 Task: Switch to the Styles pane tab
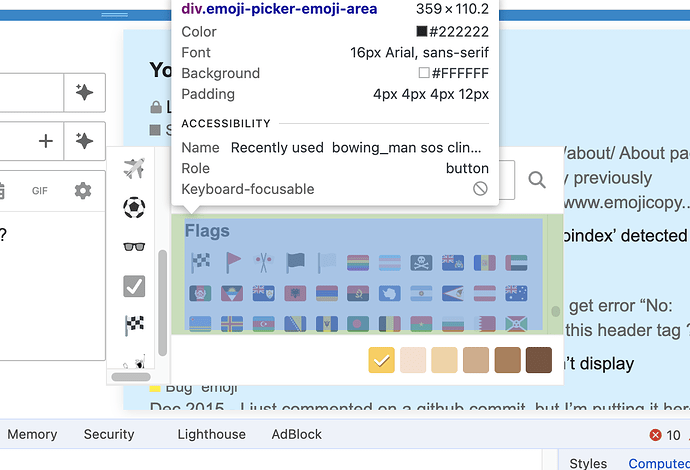click(x=588, y=463)
